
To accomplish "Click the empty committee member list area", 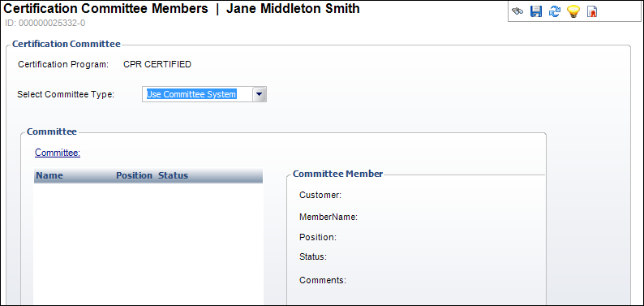I will click(x=148, y=244).
